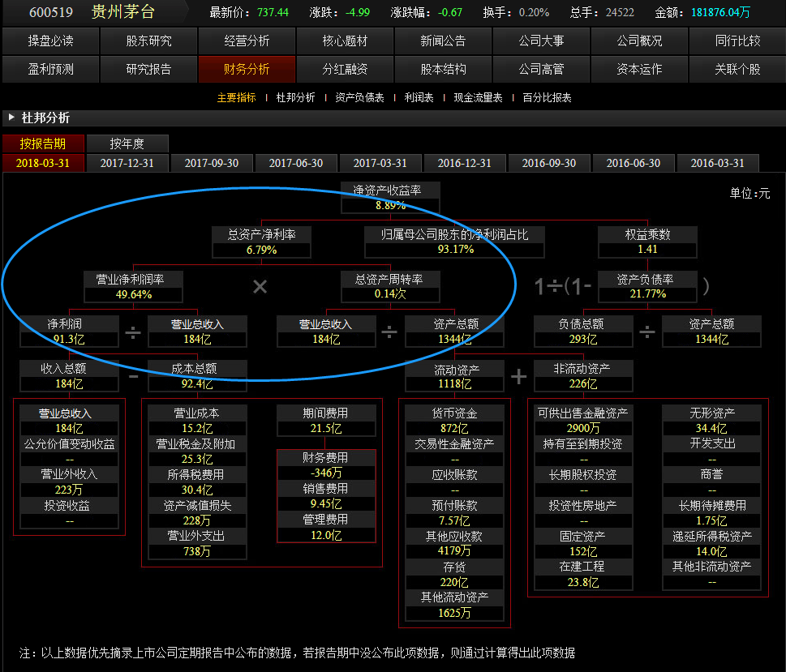786x672 pixels.
Task: Click 归属母公司股东的净利润占比 box
Action: (x=455, y=242)
